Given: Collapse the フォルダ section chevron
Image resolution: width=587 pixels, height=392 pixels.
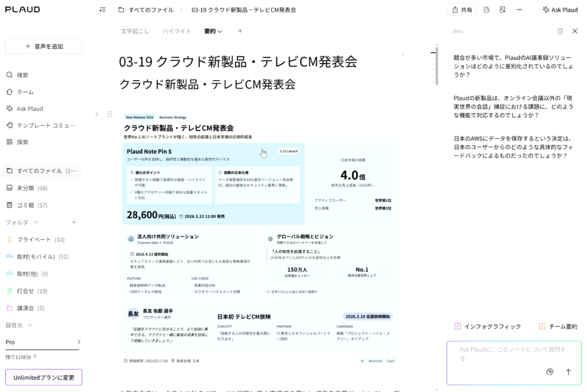Looking at the screenshot, I should pos(35,222).
